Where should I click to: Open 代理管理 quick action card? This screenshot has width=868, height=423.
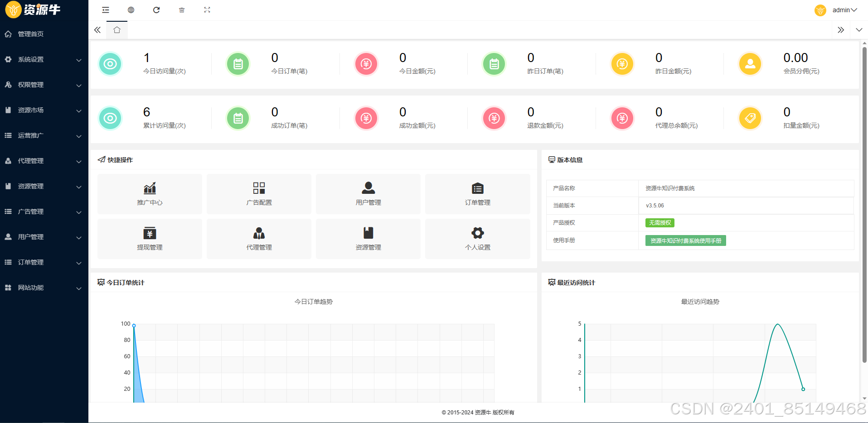[259, 239]
